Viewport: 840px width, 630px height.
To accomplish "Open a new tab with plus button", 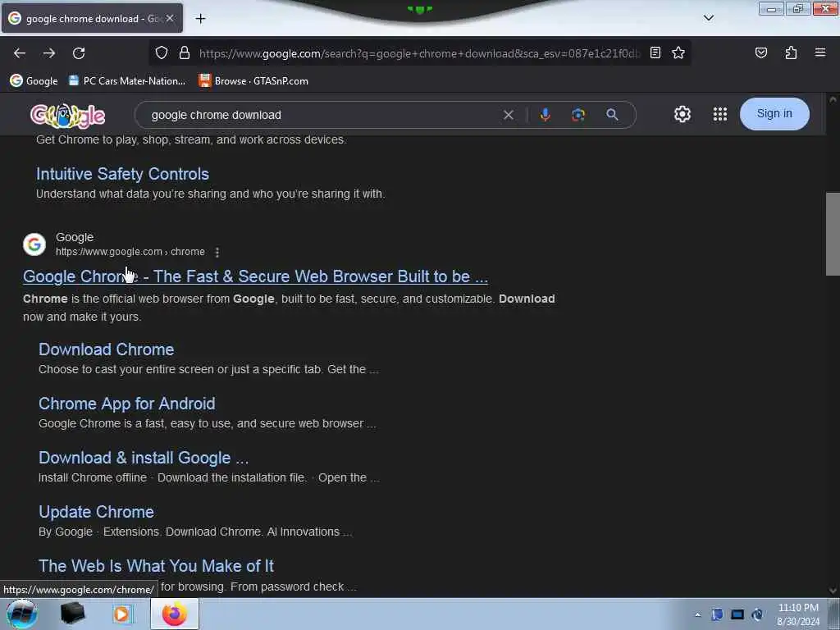I will coord(200,19).
